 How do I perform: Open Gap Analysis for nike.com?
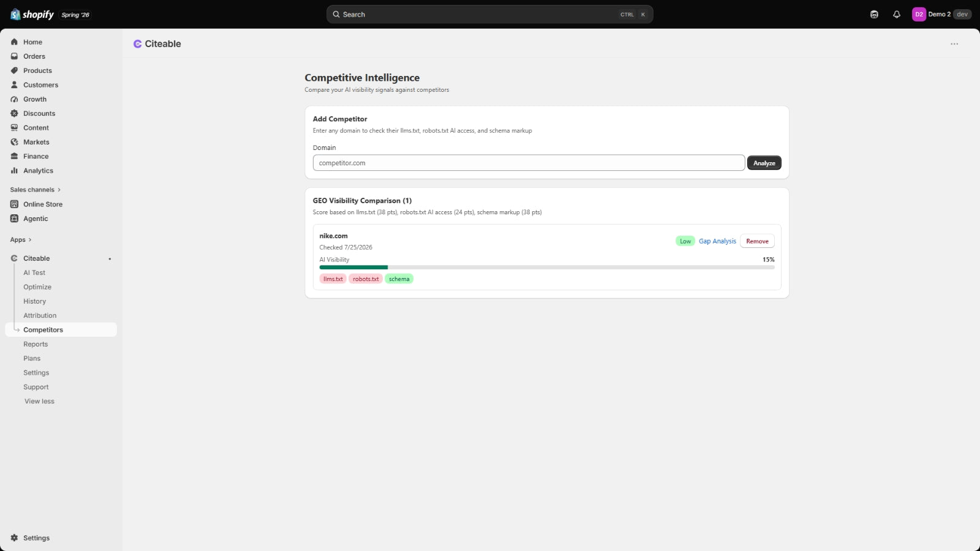(x=717, y=241)
